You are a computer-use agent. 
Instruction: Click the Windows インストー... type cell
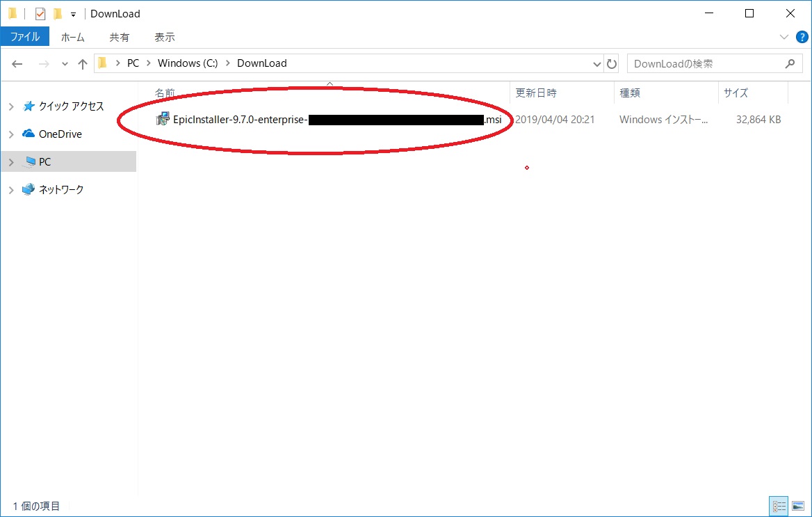coord(663,120)
